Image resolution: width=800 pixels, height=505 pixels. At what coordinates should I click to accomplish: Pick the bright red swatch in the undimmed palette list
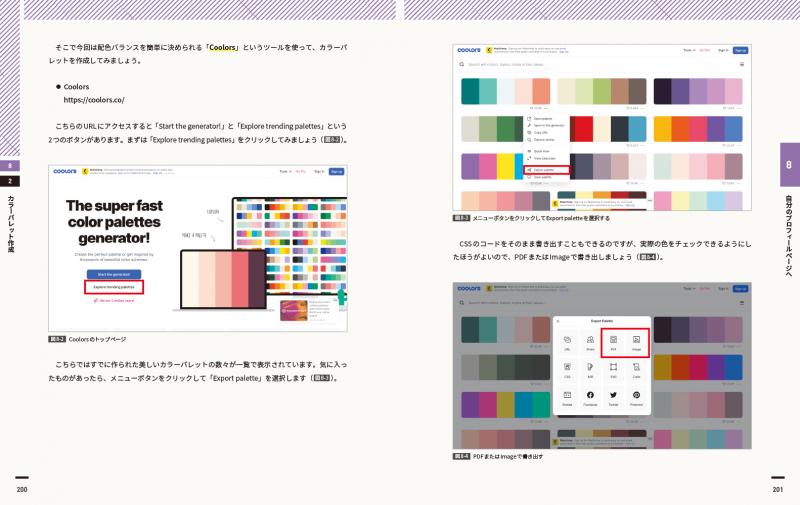(584, 129)
